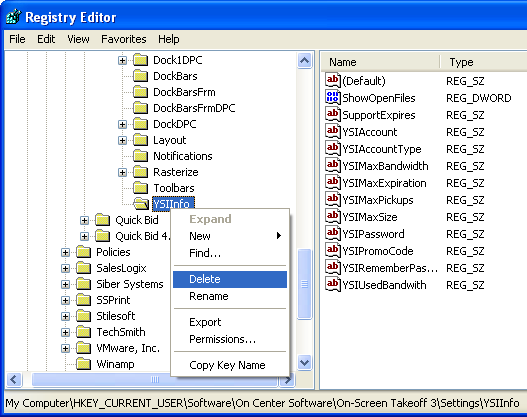
Task: Click the YSIPassword string value icon
Action: (x=333, y=234)
